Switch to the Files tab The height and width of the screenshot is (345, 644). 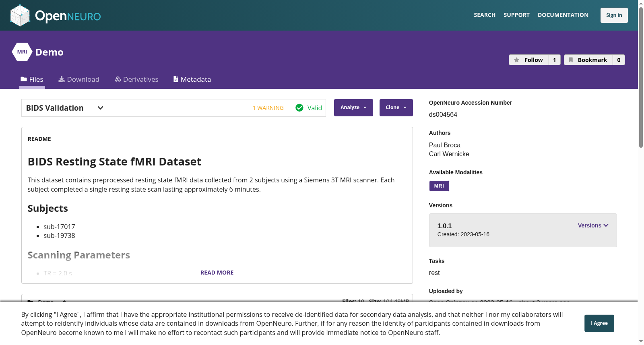click(x=32, y=79)
